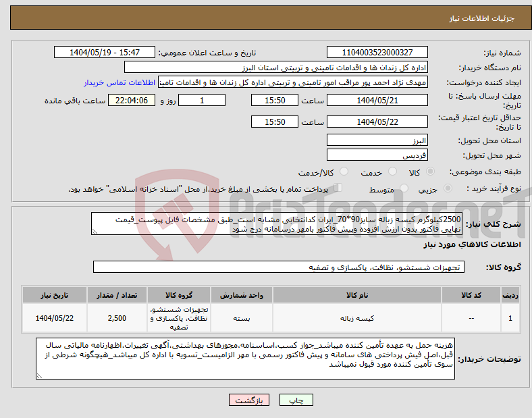The width and height of the screenshot is (532, 418).
Task: Click the table group cell تجهیزات شستشو، نظافت
Action: (179, 318)
